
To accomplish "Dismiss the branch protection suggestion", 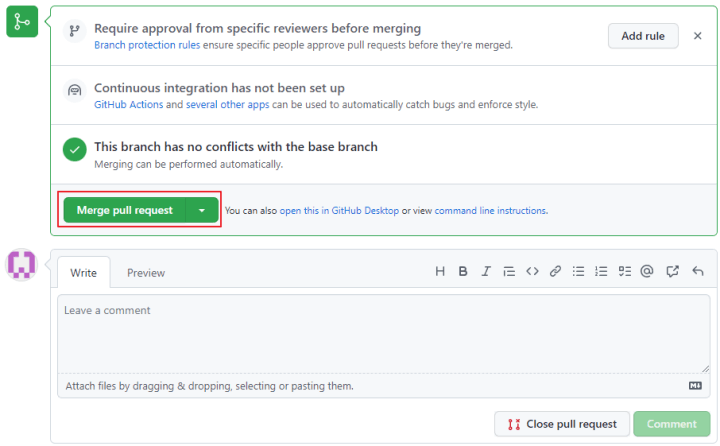I will [x=698, y=36].
